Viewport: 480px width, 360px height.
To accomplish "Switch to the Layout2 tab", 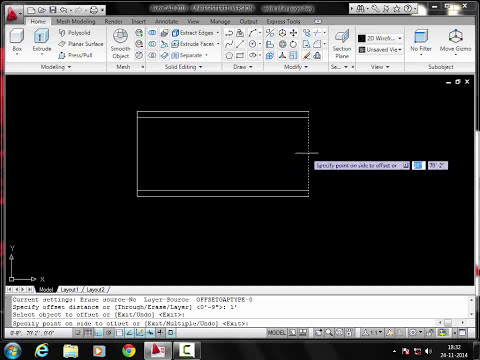I will point(96,290).
